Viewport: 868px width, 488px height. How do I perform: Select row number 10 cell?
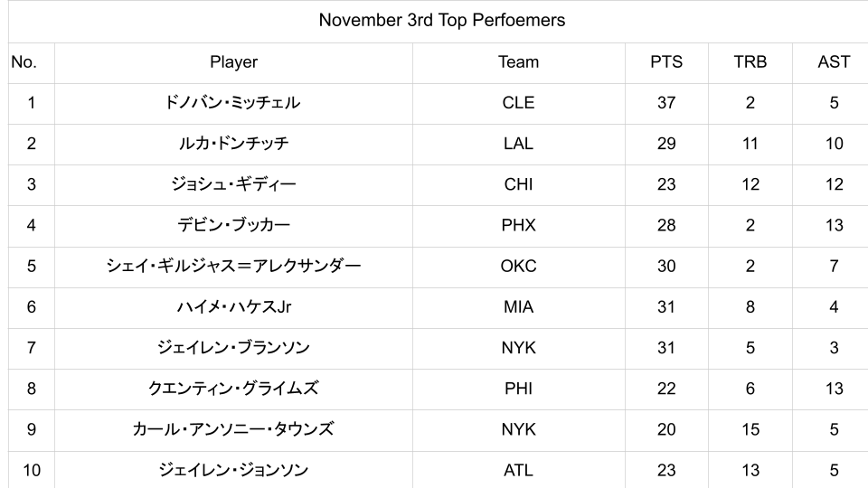(x=32, y=470)
